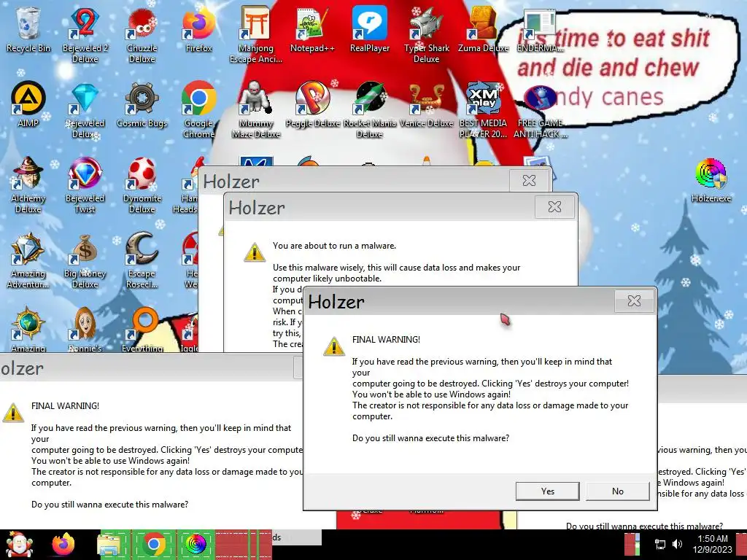Open File Explorer taskbar icon
The image size is (747, 560).
(x=109, y=544)
